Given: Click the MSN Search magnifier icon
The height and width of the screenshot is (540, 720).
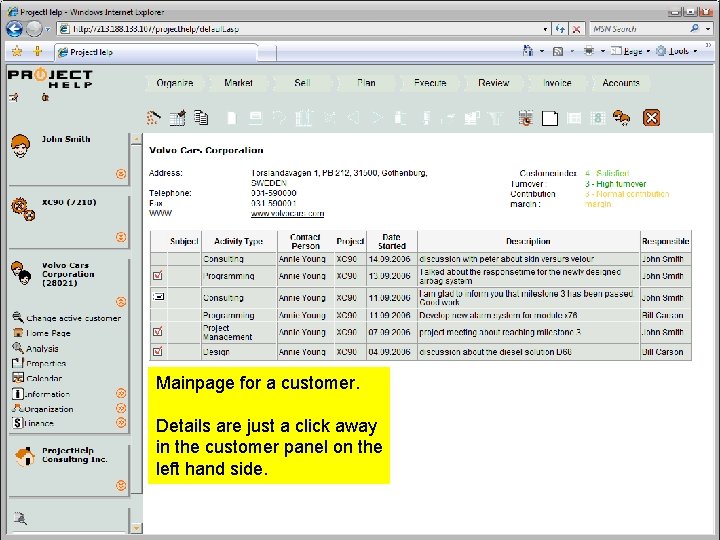Looking at the screenshot, I should click(x=694, y=28).
